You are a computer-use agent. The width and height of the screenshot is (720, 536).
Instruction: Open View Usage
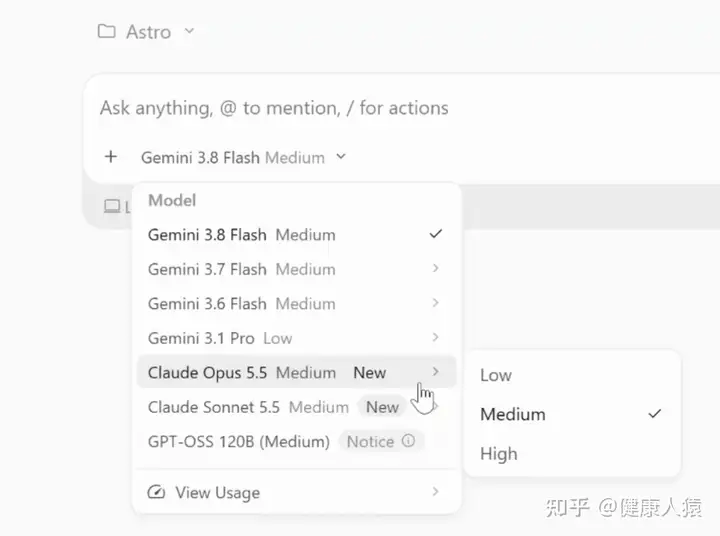pyautogui.click(x=296, y=492)
